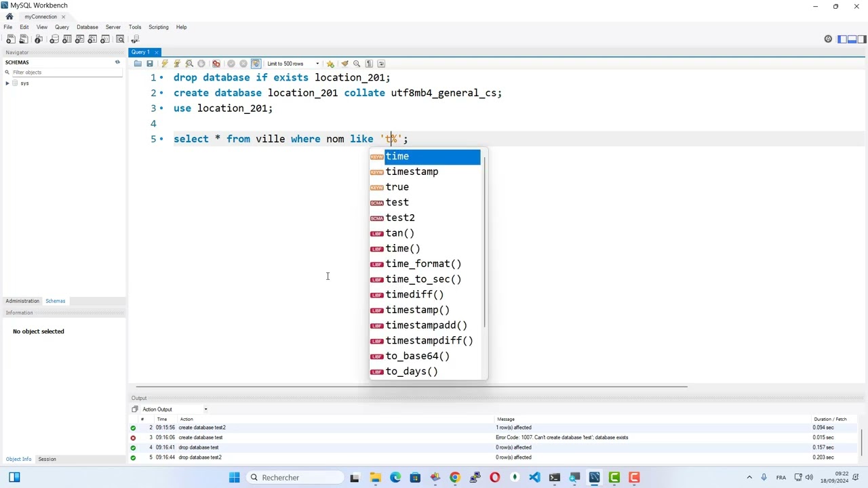Screen dimensions: 868x488
Task: Open Google Chrome from taskbar
Action: [x=455, y=478]
